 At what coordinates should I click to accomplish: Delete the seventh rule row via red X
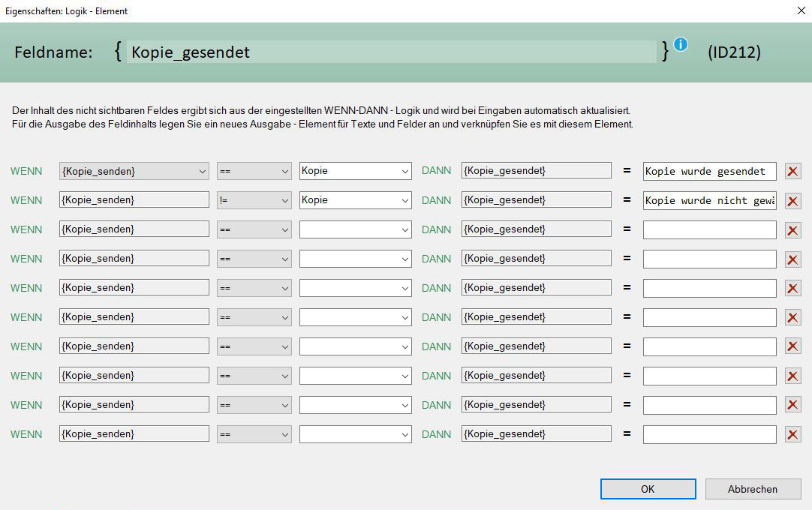coord(792,347)
